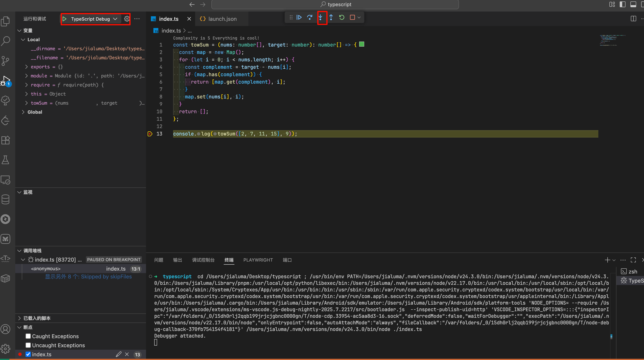Uncheck the index.ts breakpoint checkbox
Image resolution: width=644 pixels, height=360 pixels.
pos(28,354)
